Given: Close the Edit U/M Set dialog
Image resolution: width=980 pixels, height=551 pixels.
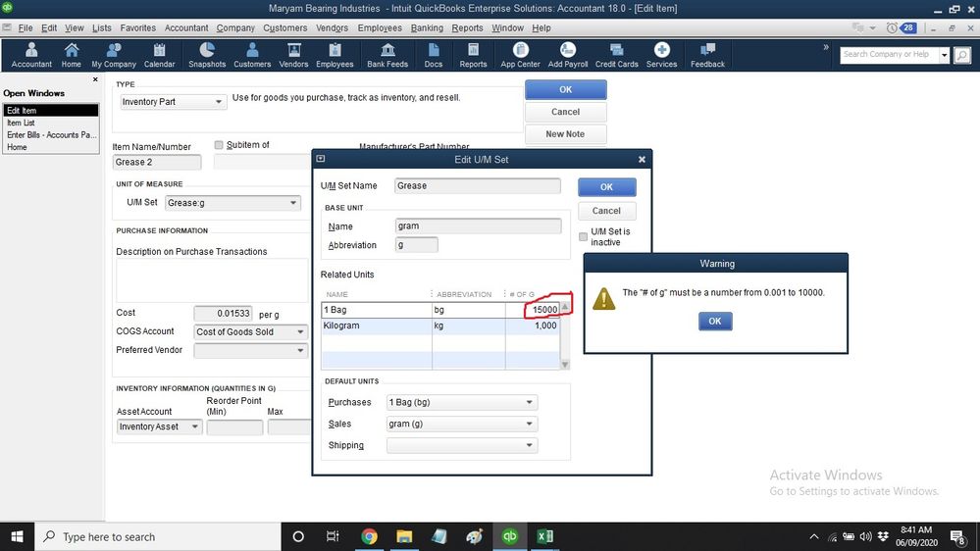Looking at the screenshot, I should (642, 159).
